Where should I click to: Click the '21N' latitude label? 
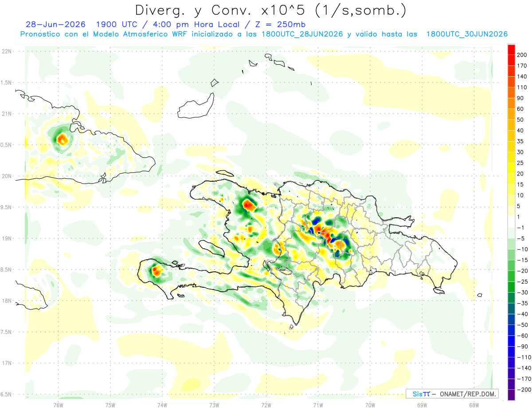click(6, 114)
